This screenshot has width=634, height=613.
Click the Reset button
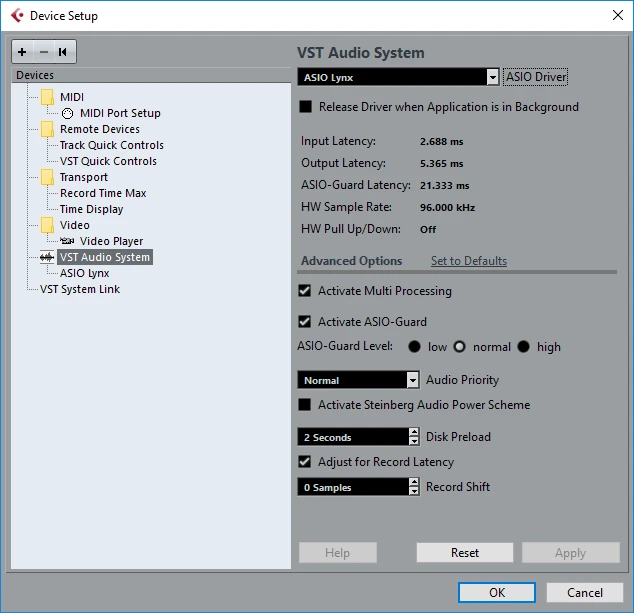[x=465, y=552]
